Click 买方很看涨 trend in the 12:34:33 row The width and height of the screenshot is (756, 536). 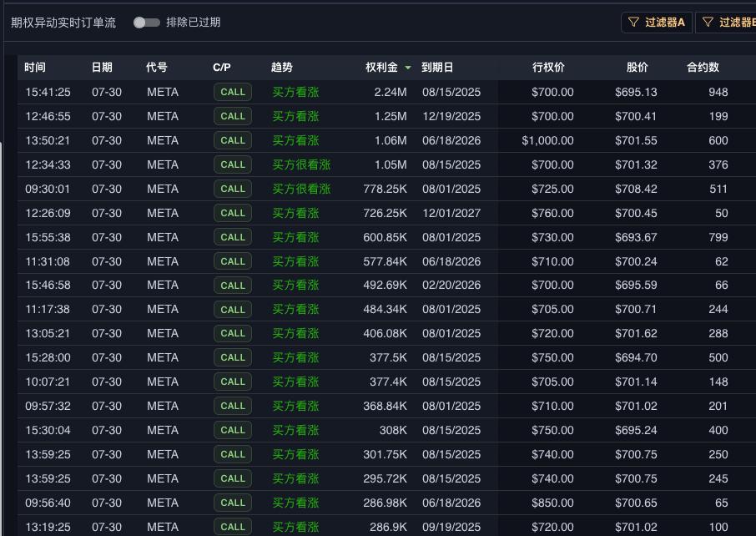[x=301, y=164]
